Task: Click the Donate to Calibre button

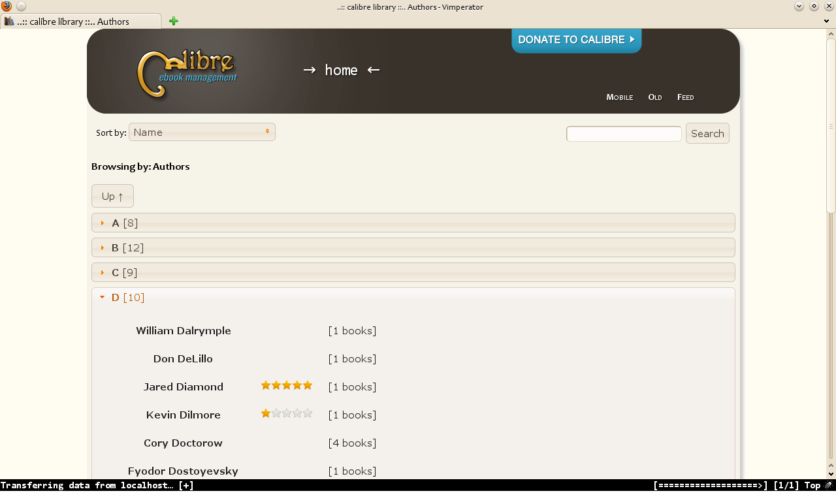Action: click(577, 40)
